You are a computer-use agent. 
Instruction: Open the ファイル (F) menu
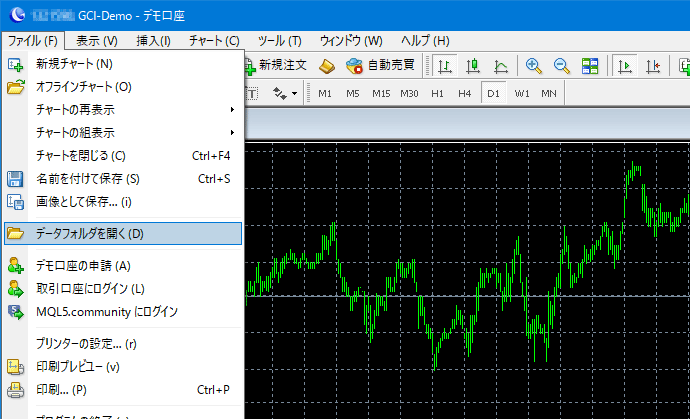[33, 41]
